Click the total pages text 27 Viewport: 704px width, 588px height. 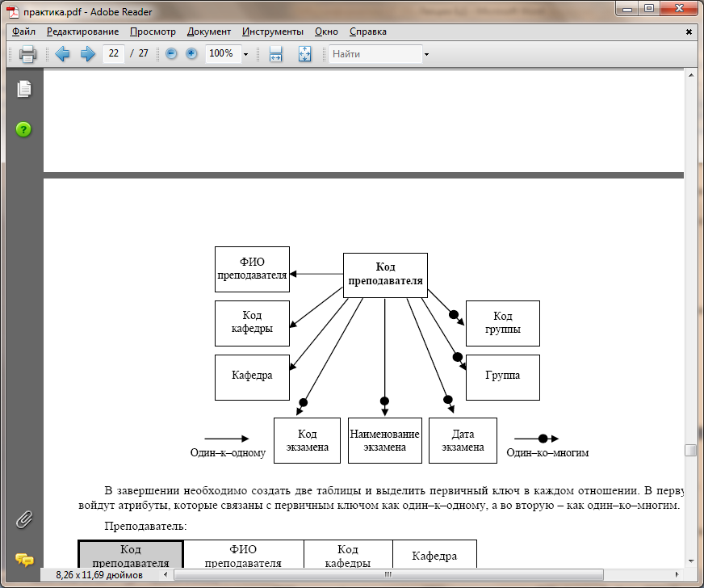pyautogui.click(x=143, y=53)
